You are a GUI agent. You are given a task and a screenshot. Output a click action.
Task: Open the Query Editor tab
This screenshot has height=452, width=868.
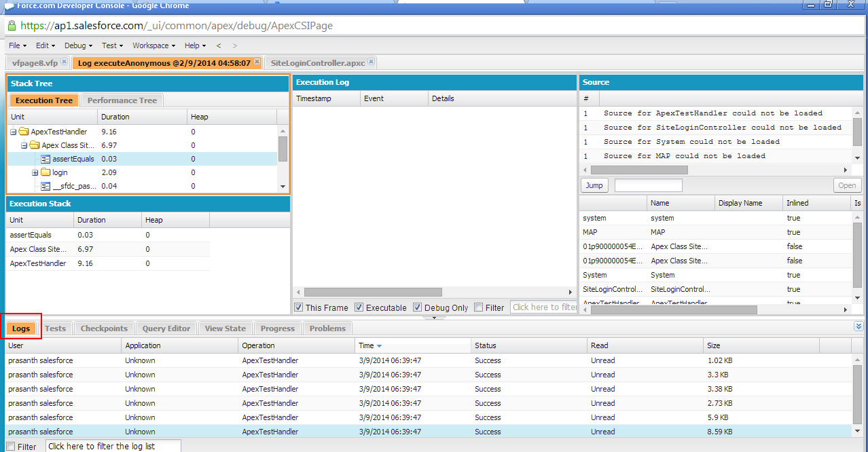(x=166, y=328)
